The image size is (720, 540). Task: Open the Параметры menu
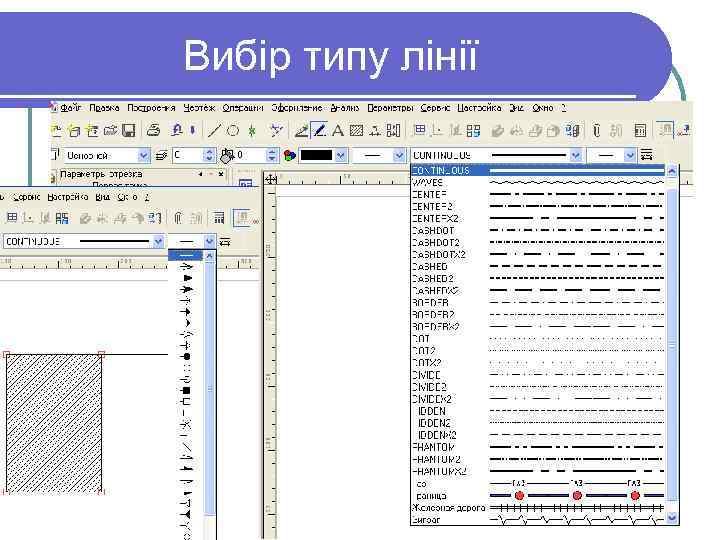390,108
